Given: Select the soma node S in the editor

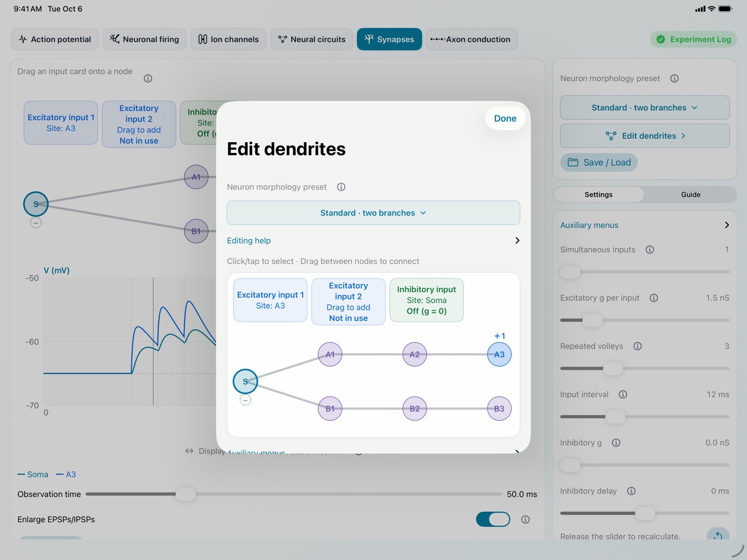Looking at the screenshot, I should (245, 382).
